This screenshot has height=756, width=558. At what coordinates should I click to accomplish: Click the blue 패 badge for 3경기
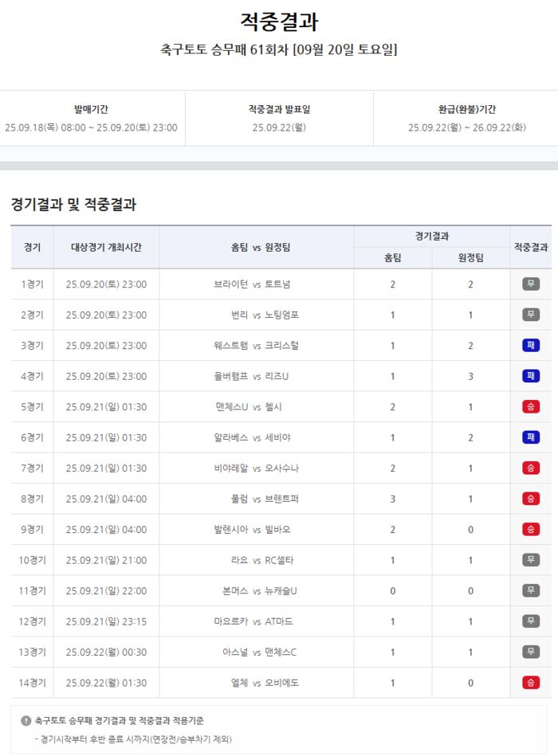tap(531, 346)
